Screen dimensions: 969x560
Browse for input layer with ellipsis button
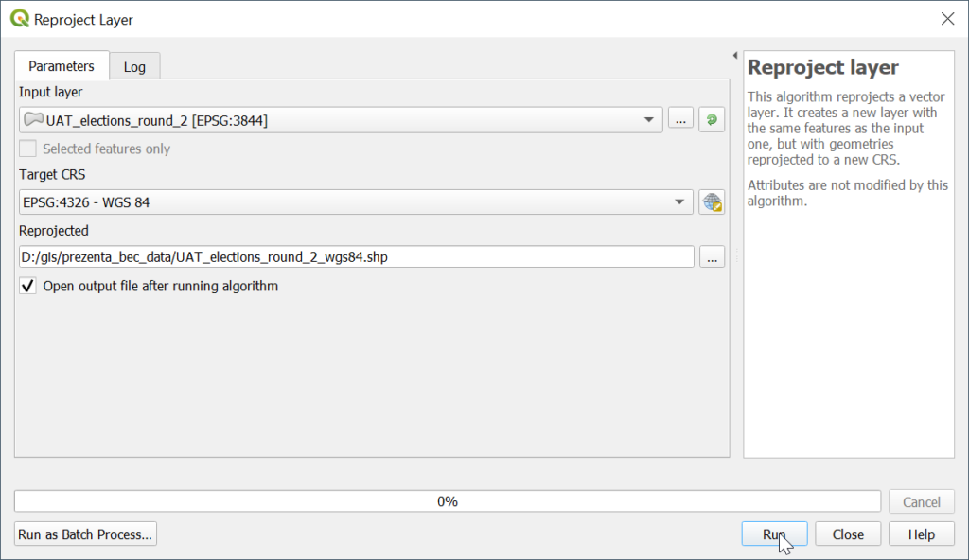(680, 120)
